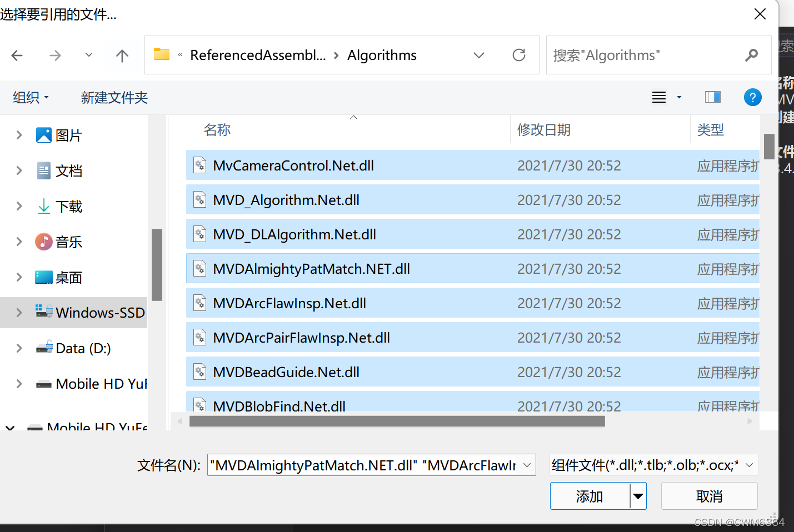The width and height of the screenshot is (794, 532).
Task: Click the folder icon in address bar
Action: click(x=162, y=54)
